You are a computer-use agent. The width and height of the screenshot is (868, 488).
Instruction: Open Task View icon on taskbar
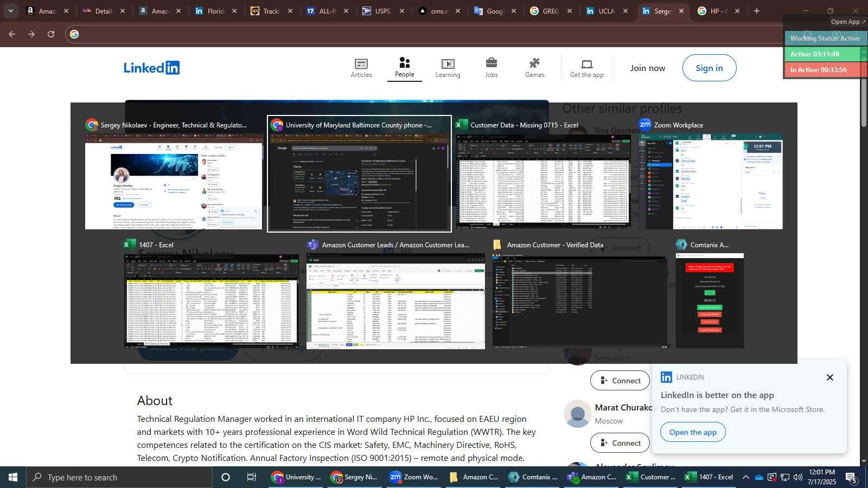252,477
